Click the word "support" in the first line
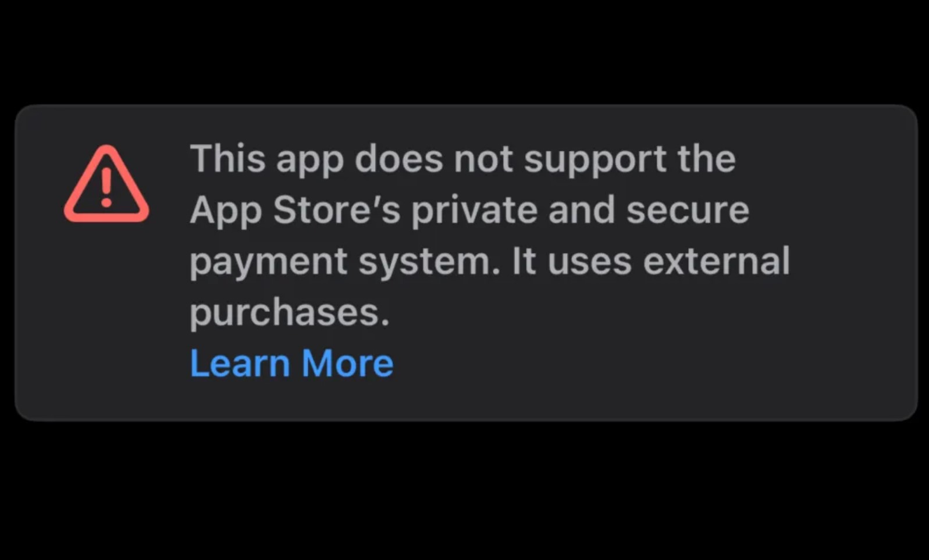The width and height of the screenshot is (929, 560). (595, 160)
